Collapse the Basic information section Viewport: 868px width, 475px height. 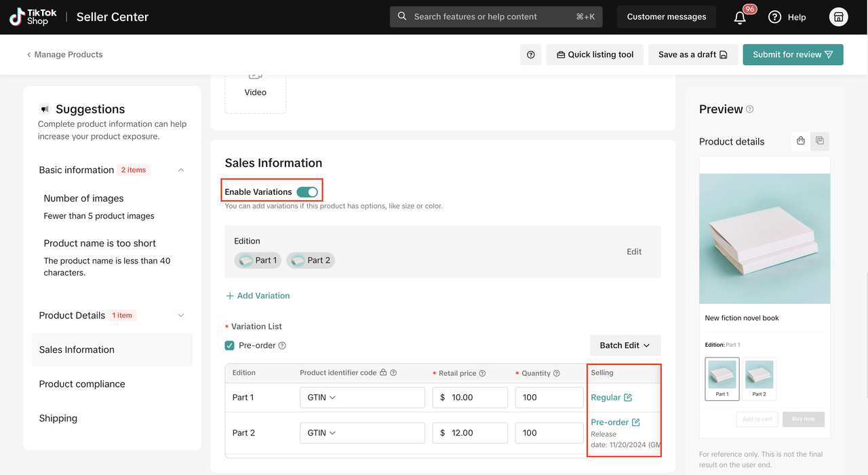coord(181,170)
